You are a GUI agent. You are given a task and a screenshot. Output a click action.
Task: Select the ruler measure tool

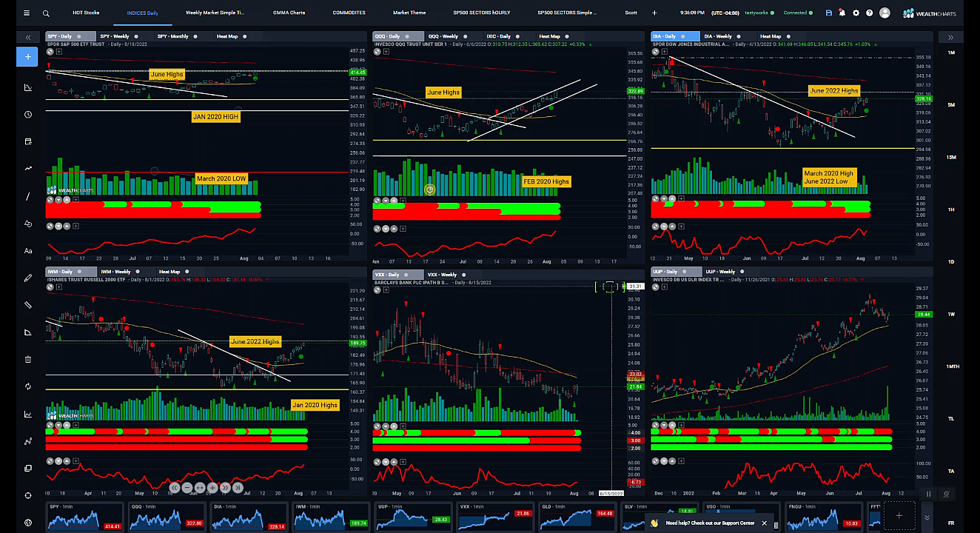point(28,305)
